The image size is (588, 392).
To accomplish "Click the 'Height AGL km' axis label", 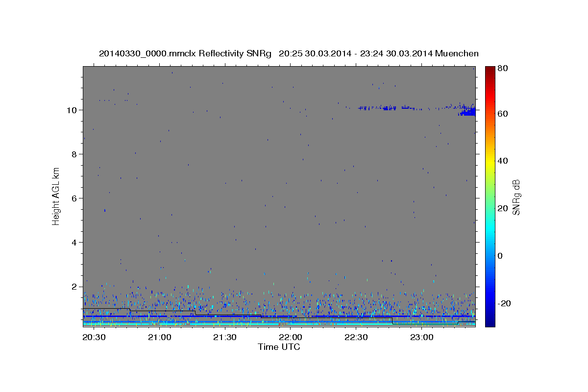I will pyautogui.click(x=56, y=196).
